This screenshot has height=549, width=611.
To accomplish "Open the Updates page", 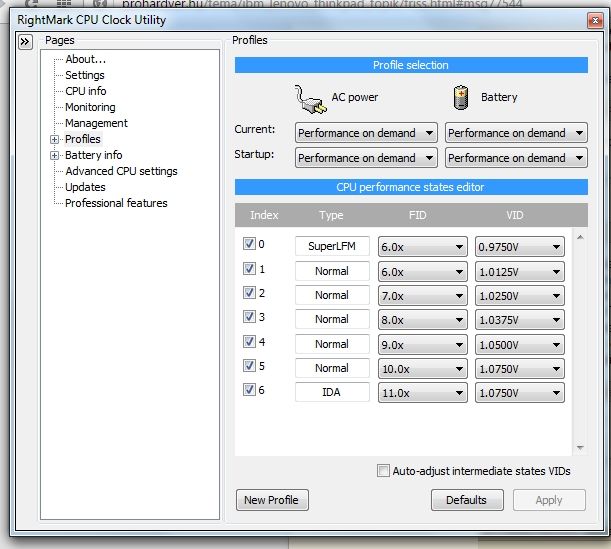I will coord(85,187).
